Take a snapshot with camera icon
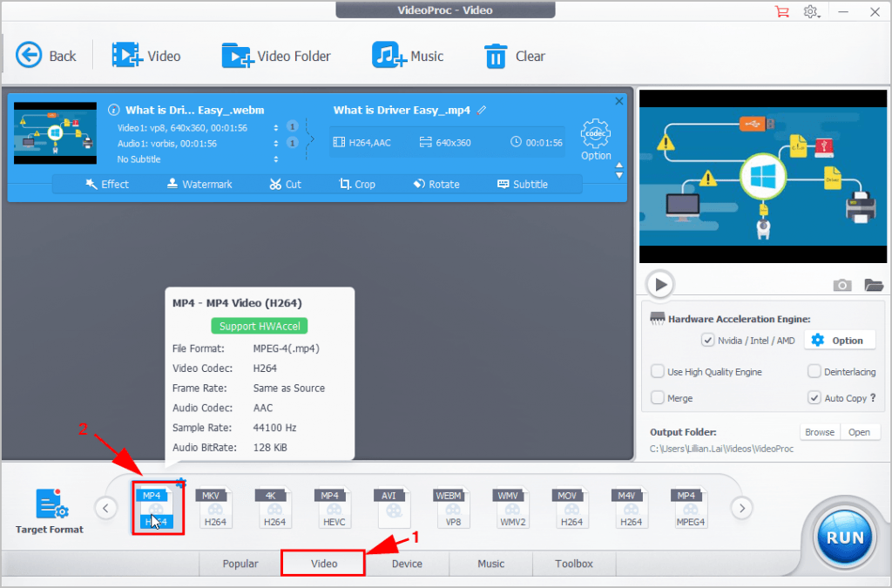The height and width of the screenshot is (588, 892). click(842, 285)
